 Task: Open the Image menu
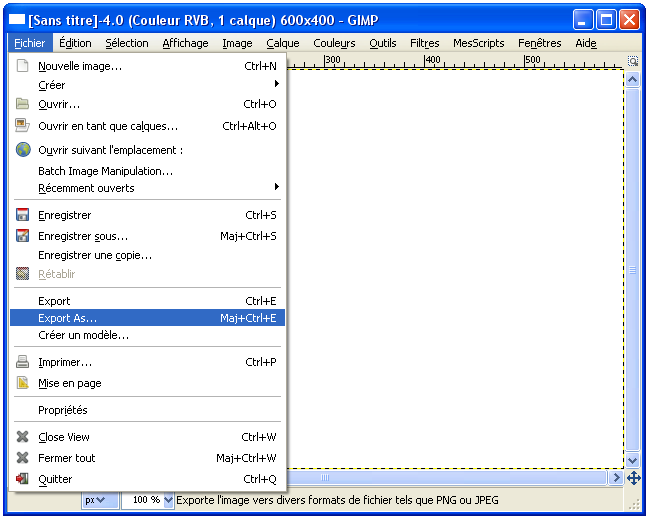[x=237, y=43]
